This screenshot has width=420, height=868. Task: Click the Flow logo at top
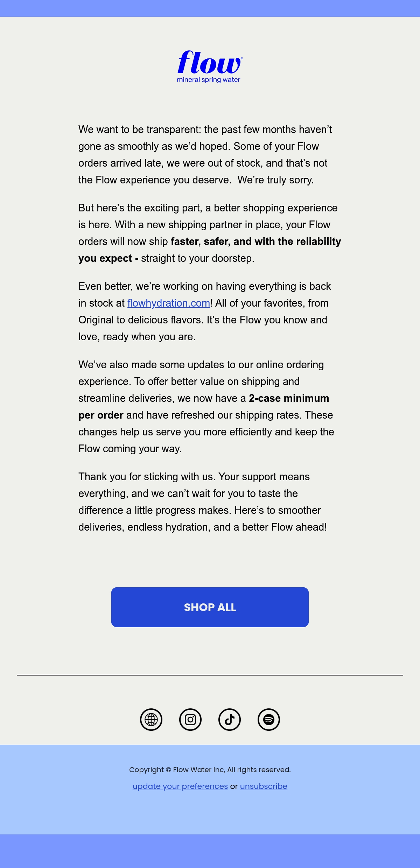(x=210, y=66)
